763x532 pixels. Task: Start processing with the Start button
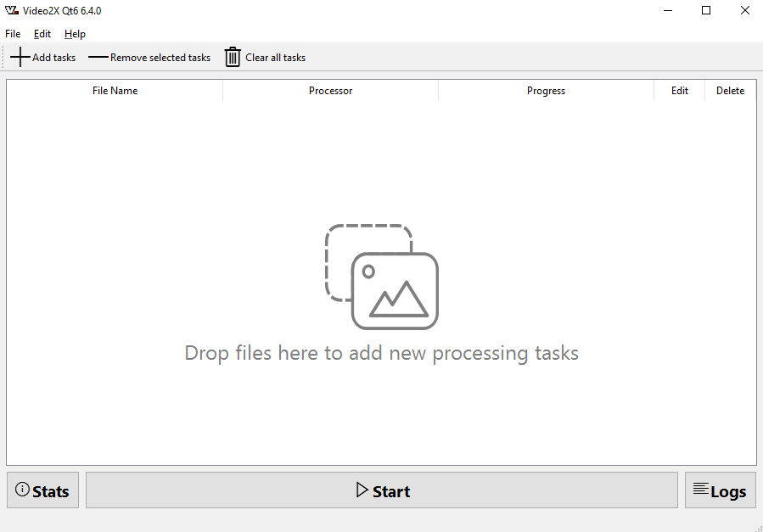tap(382, 490)
